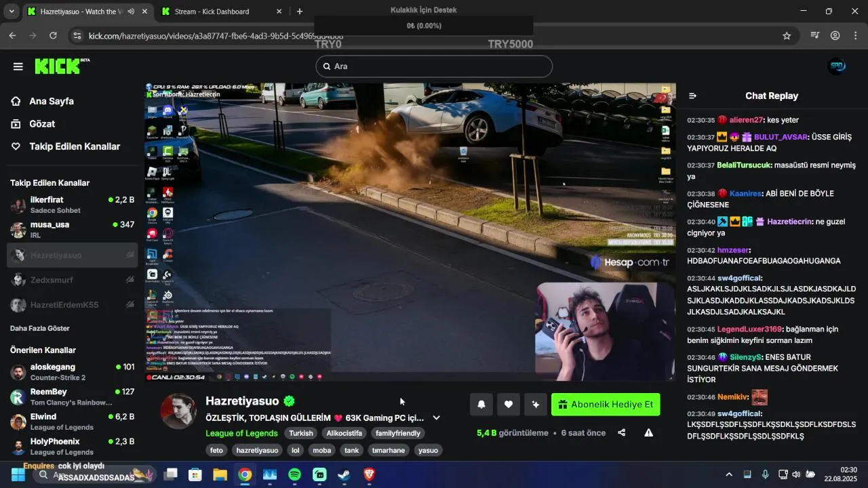Select the Alikocistifa tag
The width and height of the screenshot is (868, 488).
click(x=344, y=433)
